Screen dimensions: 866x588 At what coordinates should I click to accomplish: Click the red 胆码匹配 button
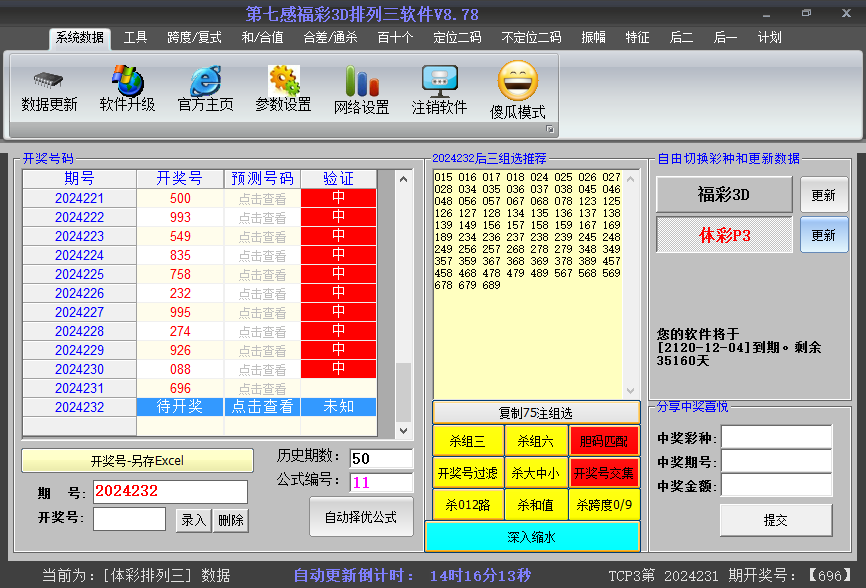click(x=604, y=441)
